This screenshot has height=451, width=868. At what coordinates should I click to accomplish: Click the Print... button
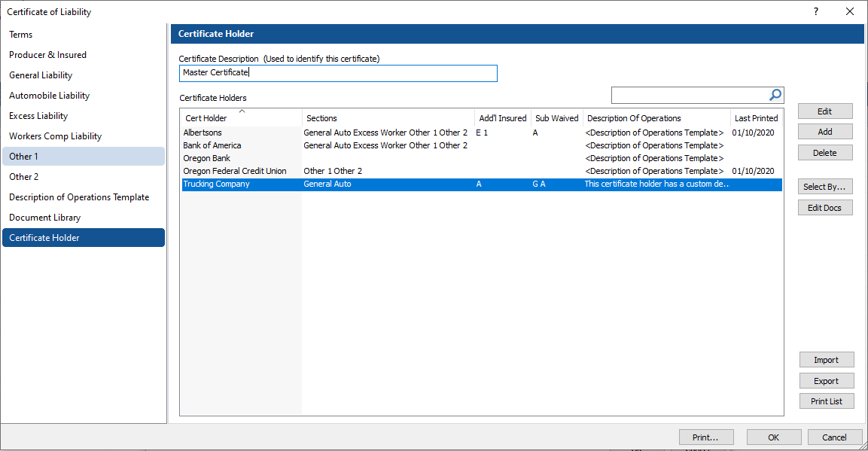point(706,437)
